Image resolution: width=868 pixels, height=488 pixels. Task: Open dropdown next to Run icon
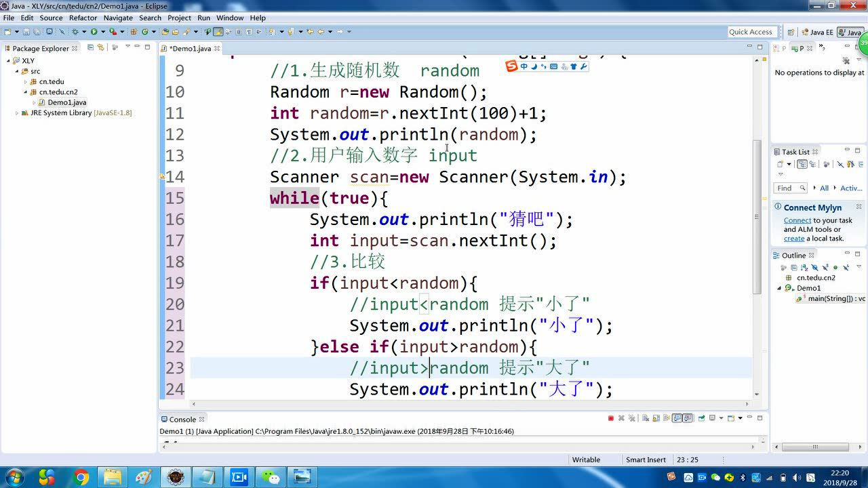click(103, 31)
